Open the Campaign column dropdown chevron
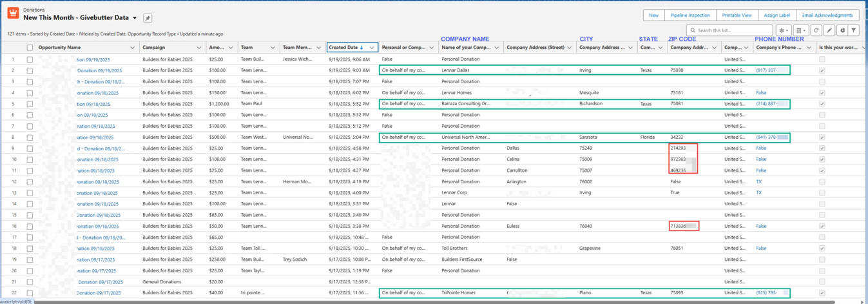Screen dimensions: 868x304 point(198,48)
